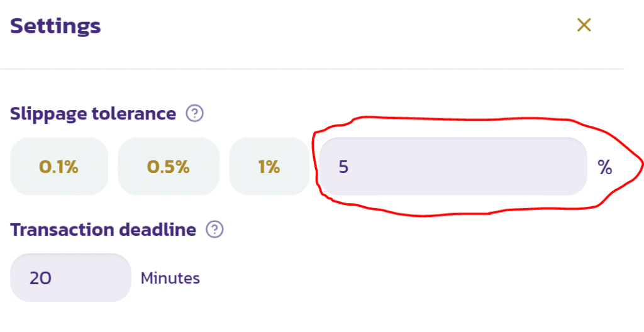Click the Slippage tolerance label text
Image resolution: width=644 pixels, height=332 pixels.
[x=93, y=114]
